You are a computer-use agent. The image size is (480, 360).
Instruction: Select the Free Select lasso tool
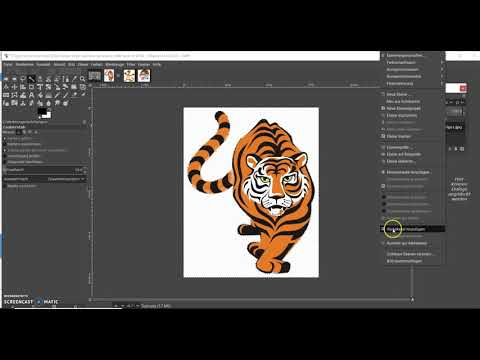pos(23,79)
